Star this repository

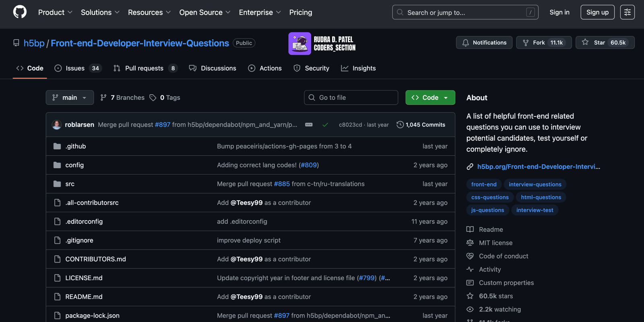coord(599,43)
